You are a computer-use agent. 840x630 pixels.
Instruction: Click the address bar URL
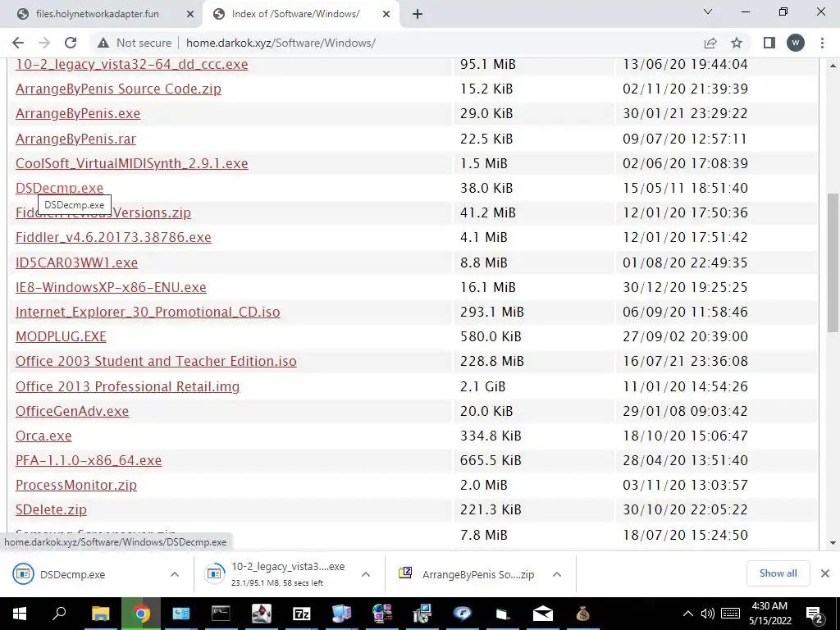pyautogui.click(x=281, y=43)
